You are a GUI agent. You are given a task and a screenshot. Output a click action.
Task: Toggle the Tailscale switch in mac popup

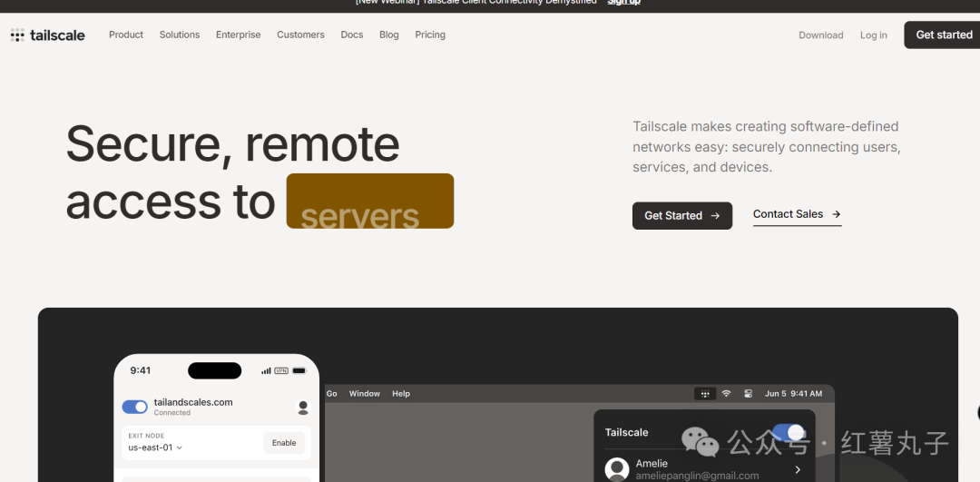tap(789, 433)
